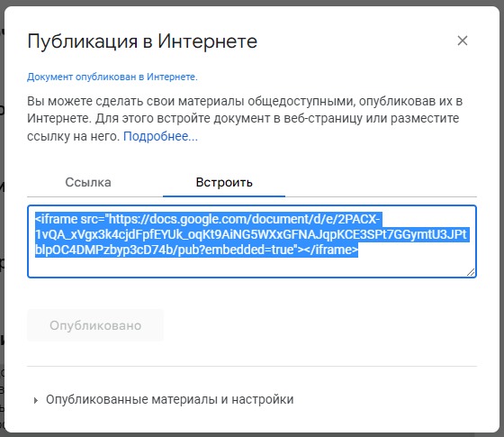Click the pub?embedded=true code line

point(196,250)
